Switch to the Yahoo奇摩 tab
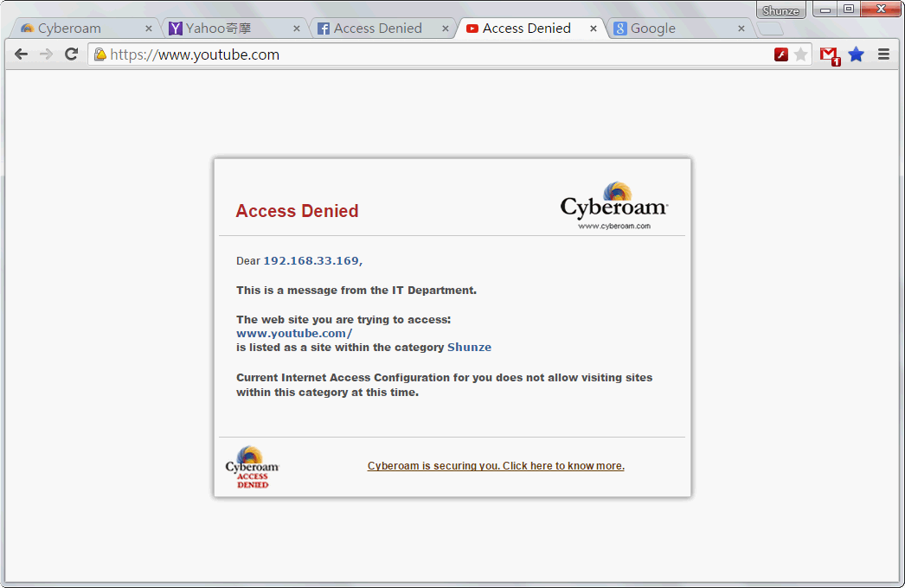 234,29
